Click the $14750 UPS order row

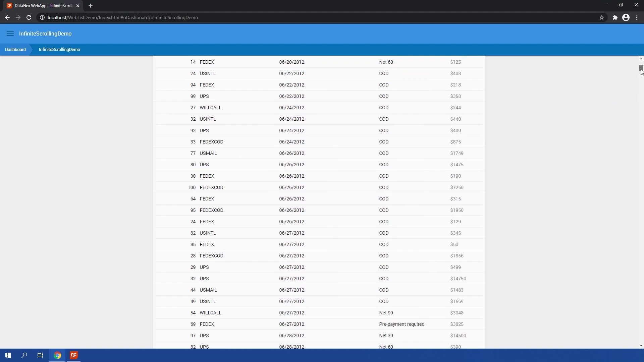[319, 279]
